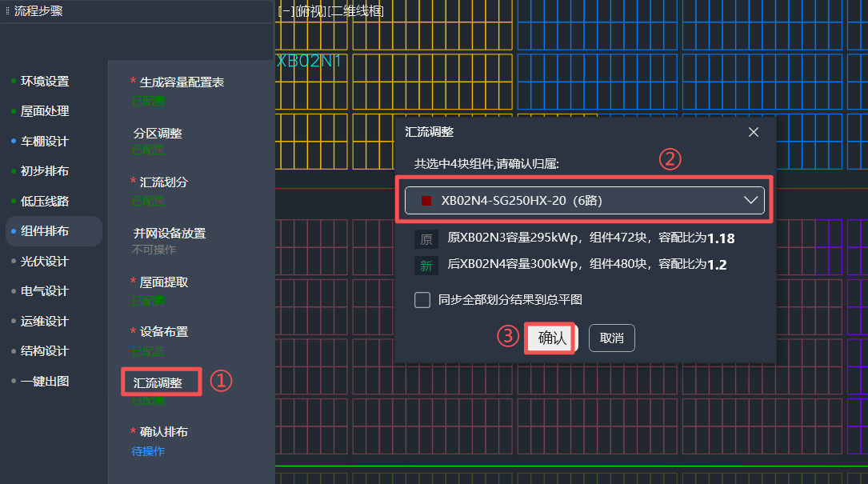Go to 屋面处理 step

(x=45, y=111)
